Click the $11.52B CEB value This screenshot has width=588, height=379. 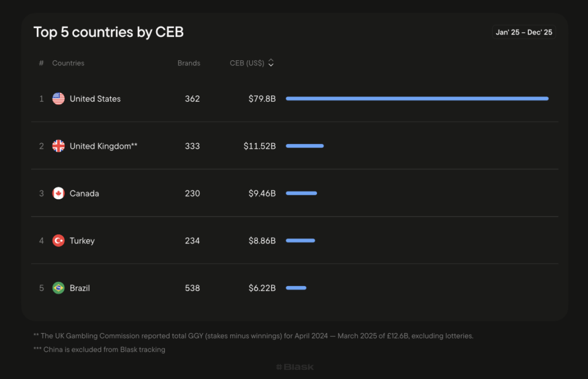click(x=260, y=146)
